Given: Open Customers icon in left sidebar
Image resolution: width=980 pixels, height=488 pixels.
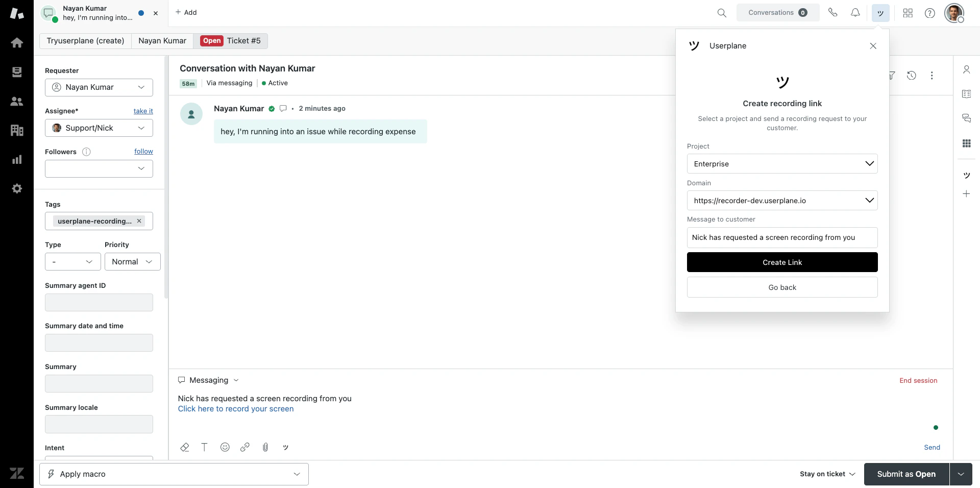Looking at the screenshot, I should [17, 101].
